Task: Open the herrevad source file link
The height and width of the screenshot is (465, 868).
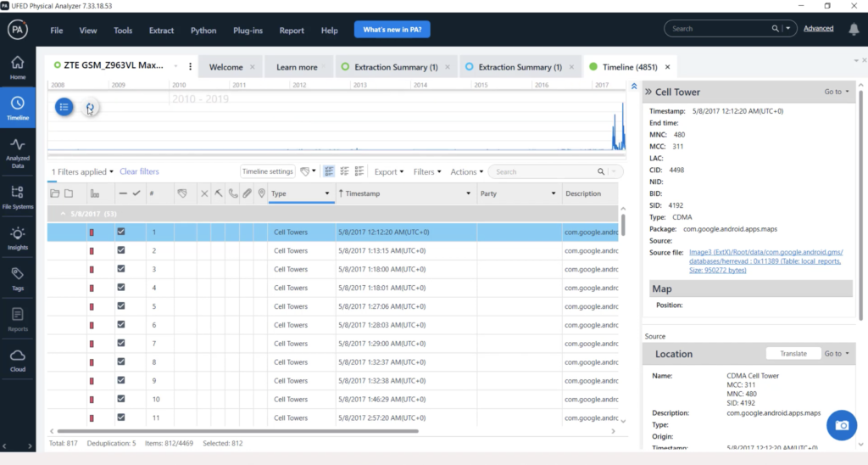Action: 765,261
